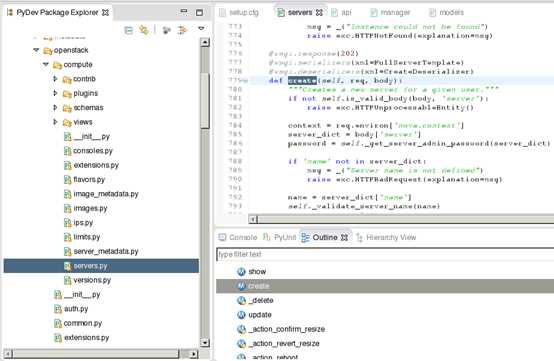Select _action_confirm_resize in Outline
This screenshot has height=361, width=554.
point(281,329)
